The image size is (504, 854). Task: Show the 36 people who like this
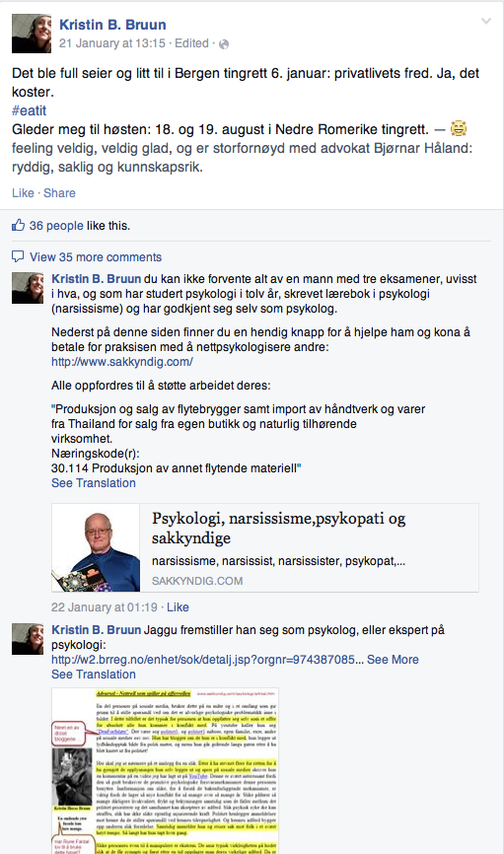coord(56,226)
